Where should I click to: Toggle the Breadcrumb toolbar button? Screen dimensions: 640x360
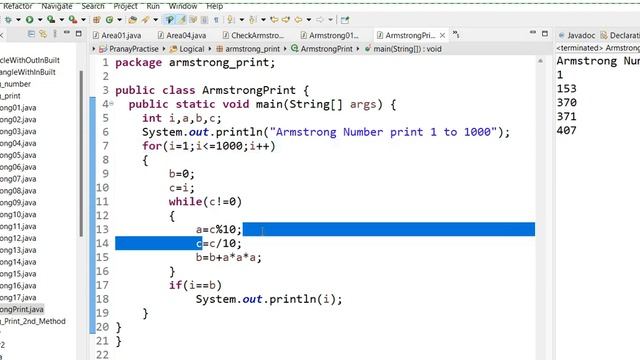coord(169,20)
